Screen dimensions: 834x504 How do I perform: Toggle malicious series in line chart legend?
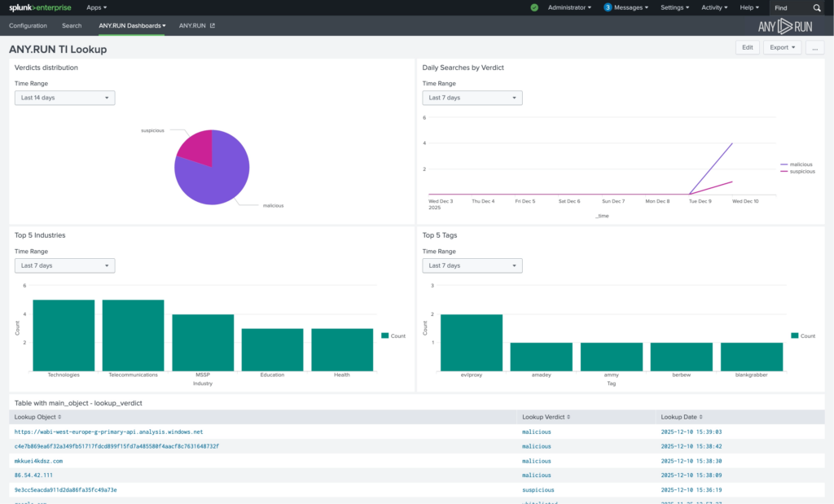801,164
